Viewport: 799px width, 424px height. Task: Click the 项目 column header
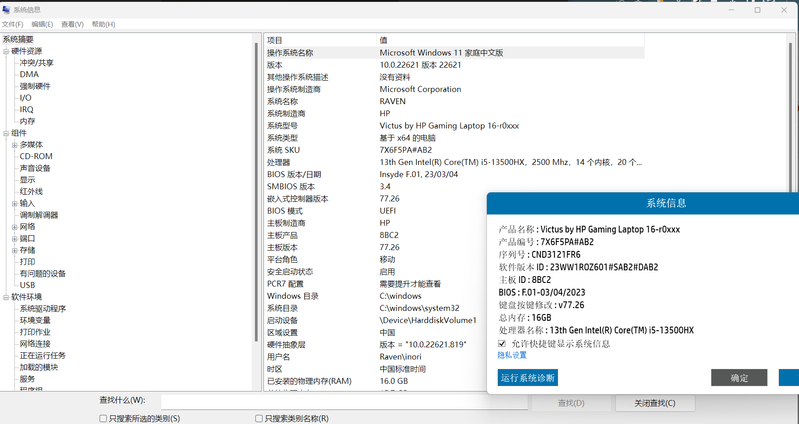pyautogui.click(x=275, y=40)
